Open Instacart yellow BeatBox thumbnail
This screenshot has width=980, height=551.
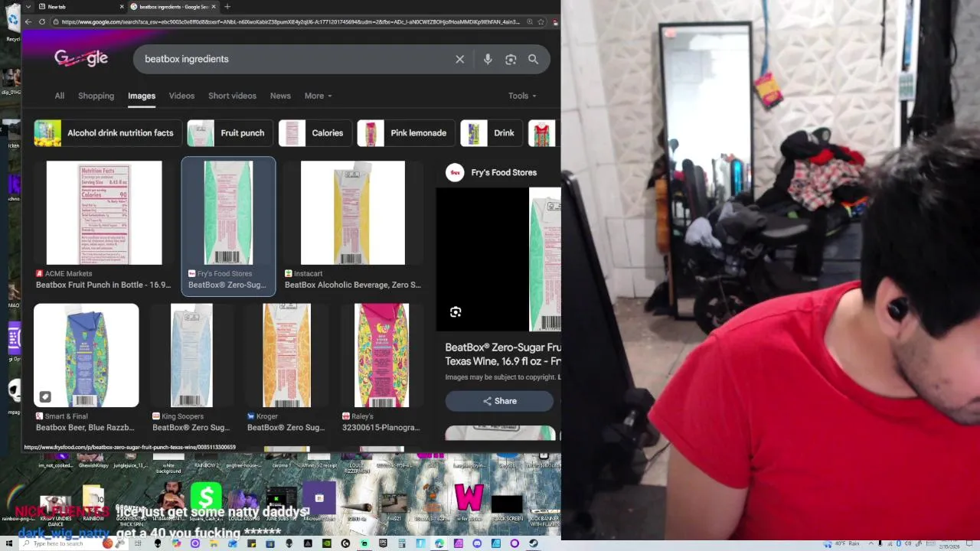(353, 213)
